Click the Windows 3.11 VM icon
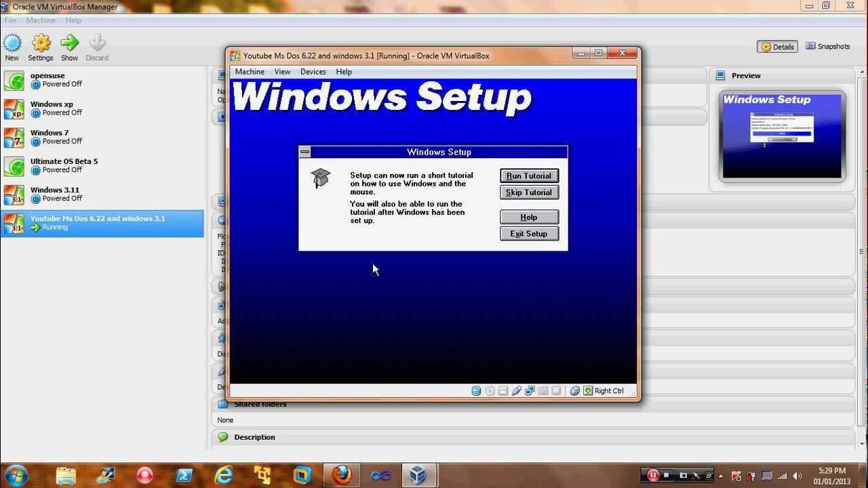 tap(14, 194)
